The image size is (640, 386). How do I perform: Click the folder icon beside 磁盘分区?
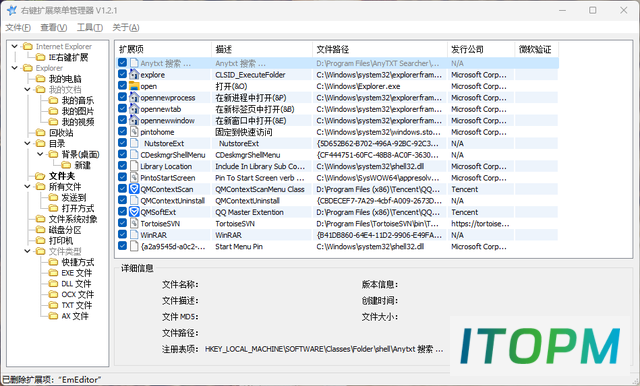[40, 230]
